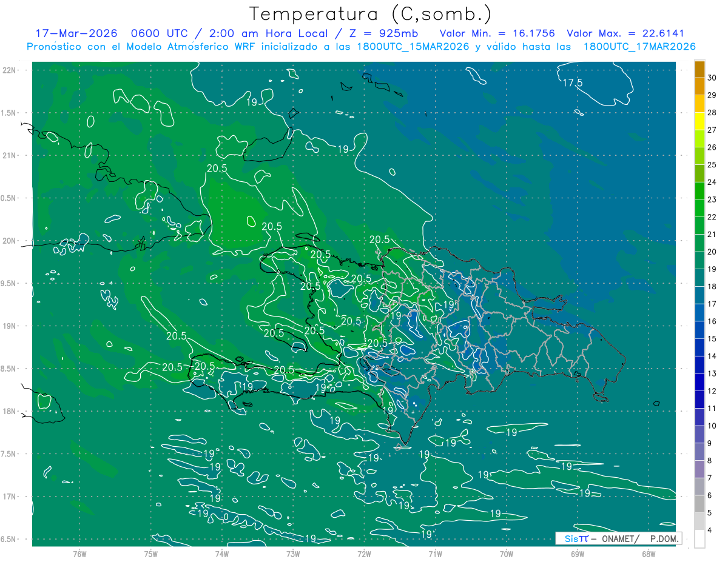Screen dimensions: 728x562
Task: Click the colorbar label '30'
Action: (712, 78)
